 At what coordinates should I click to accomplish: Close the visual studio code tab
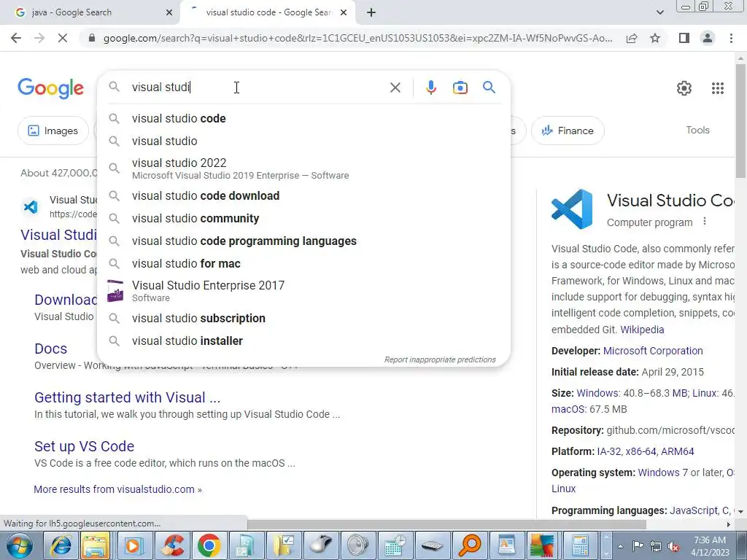point(344,13)
